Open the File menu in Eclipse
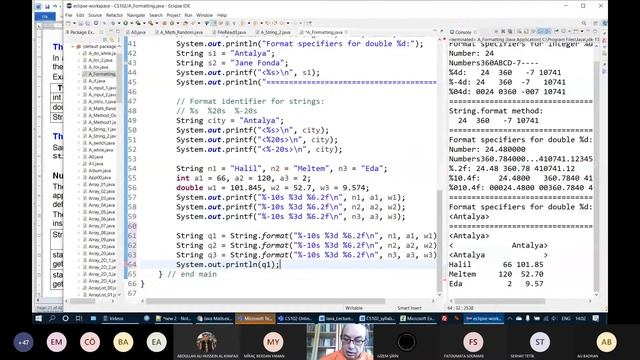Image resolution: width=640 pixels, height=360 pixels. click(69, 15)
